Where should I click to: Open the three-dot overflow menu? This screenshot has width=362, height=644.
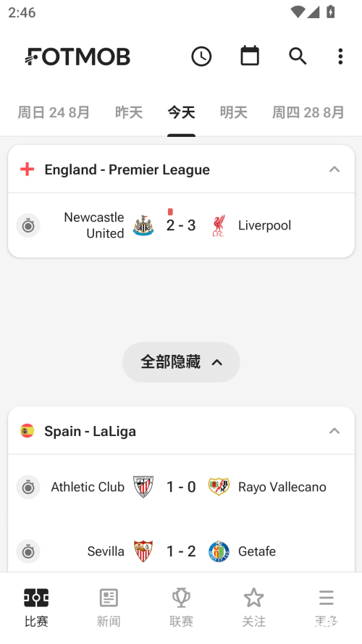pyautogui.click(x=340, y=57)
